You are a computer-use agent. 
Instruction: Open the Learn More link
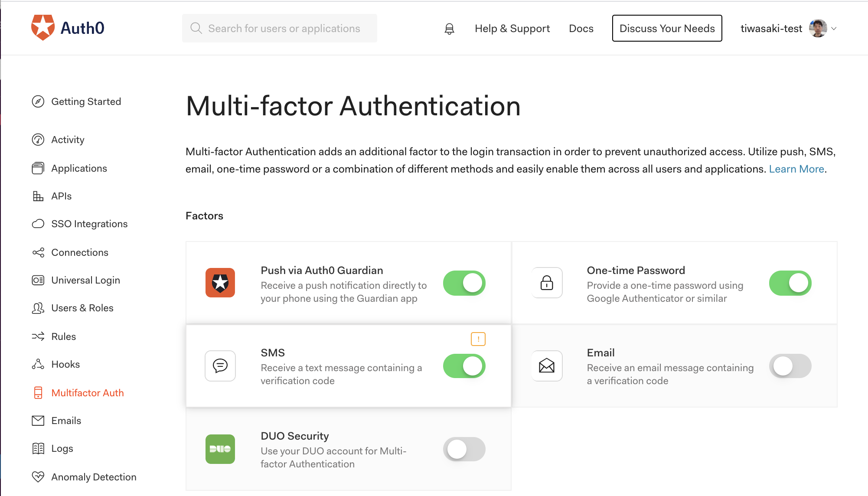(796, 169)
